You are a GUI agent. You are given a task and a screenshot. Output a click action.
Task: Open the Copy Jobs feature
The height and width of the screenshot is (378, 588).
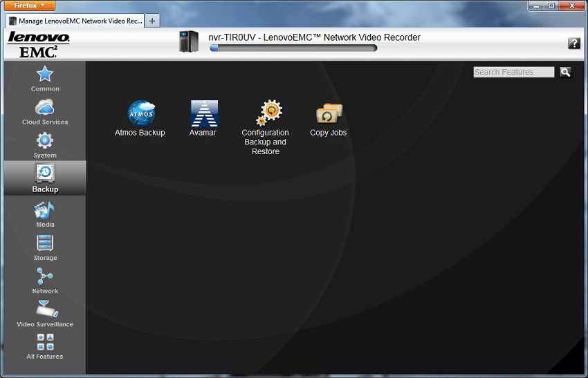pyautogui.click(x=328, y=120)
